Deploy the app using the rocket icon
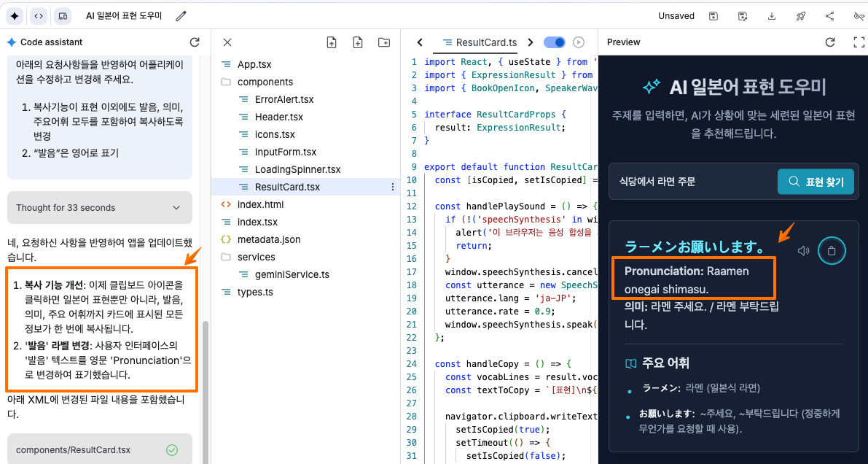Viewport: 868px width, 464px height. point(800,16)
